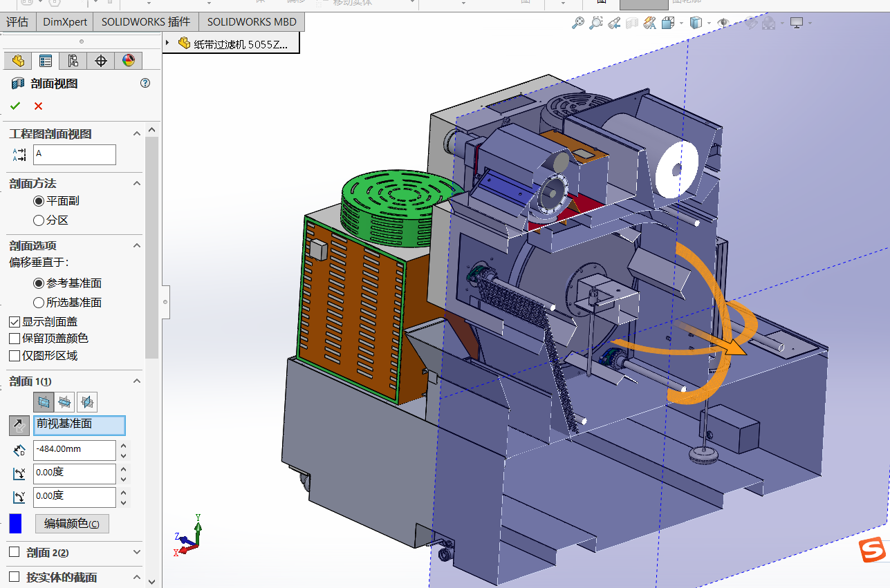This screenshot has width=890, height=588.
Task: Select the 平面副 radio button
Action: pyautogui.click(x=39, y=201)
